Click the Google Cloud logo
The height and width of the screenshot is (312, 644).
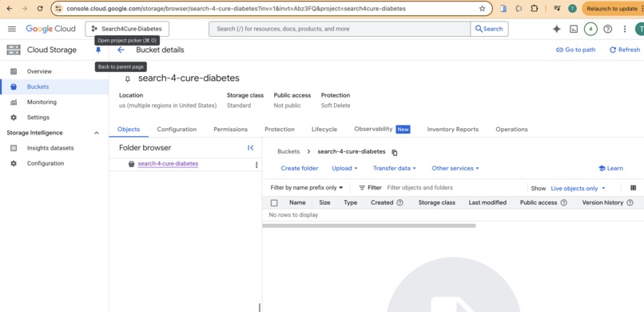pos(50,29)
